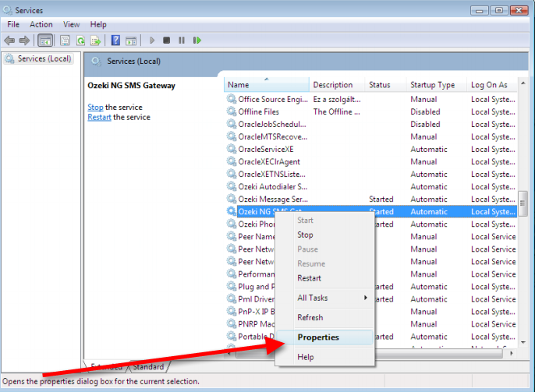The width and height of the screenshot is (535, 392).
Task: Click the Stop the service link
Action: [x=95, y=107]
